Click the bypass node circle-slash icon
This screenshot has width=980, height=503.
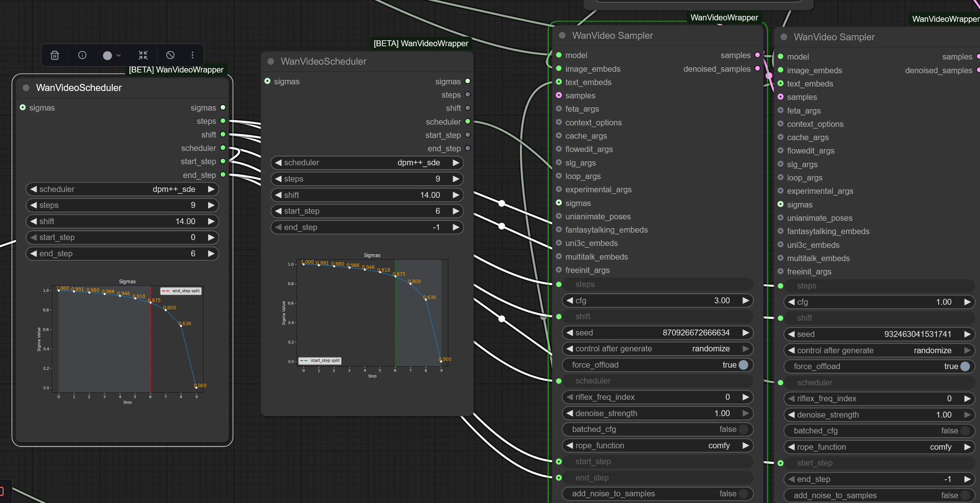(170, 55)
